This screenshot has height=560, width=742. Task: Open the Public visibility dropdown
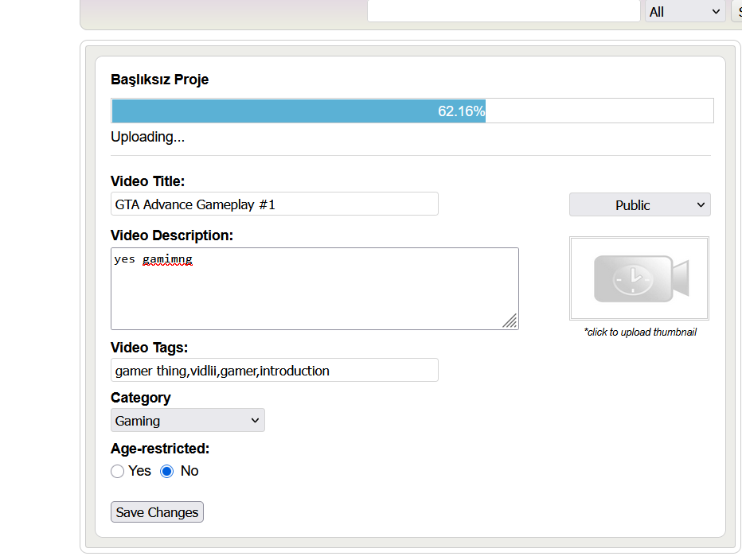[639, 204]
